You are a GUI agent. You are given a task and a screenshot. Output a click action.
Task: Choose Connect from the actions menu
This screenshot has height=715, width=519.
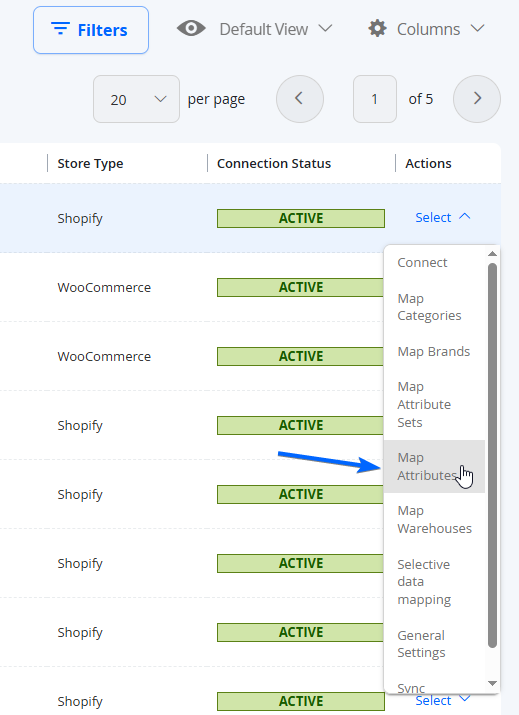click(x=422, y=263)
